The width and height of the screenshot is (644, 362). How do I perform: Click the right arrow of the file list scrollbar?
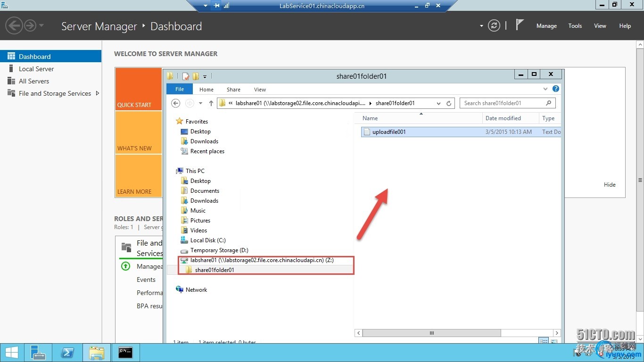(557, 333)
